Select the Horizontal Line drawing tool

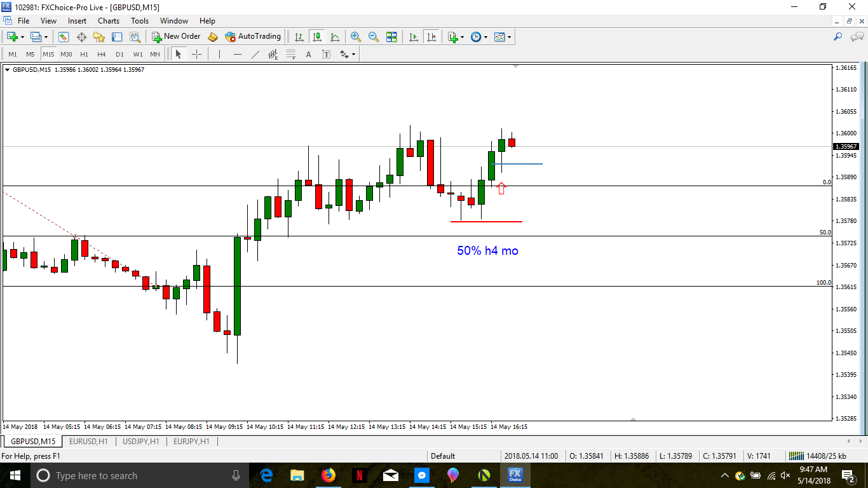click(237, 55)
